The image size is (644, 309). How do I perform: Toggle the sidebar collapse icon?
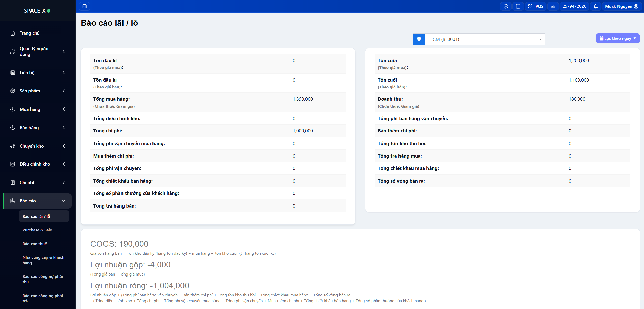coord(85,6)
